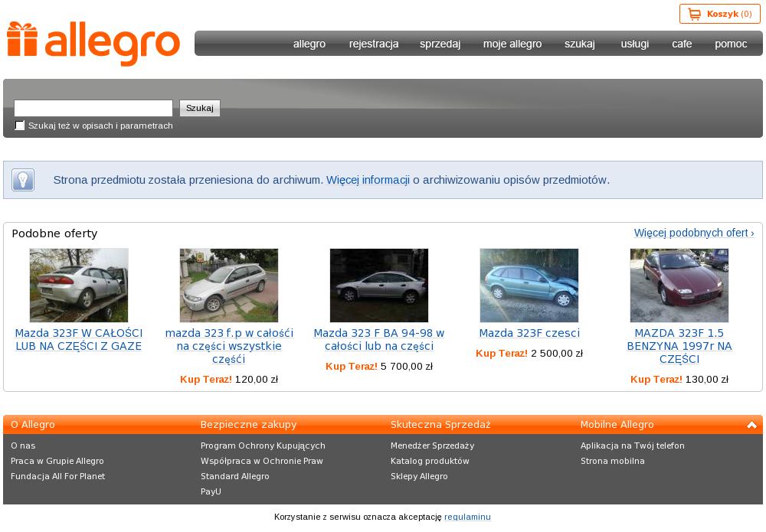Click the 'Podobne oferty' heading
Image resolution: width=766 pixels, height=532 pixels.
[54, 233]
